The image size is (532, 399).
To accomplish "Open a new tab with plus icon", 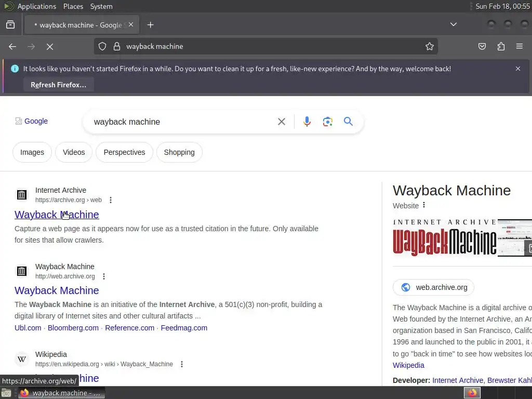I will click(x=150, y=25).
